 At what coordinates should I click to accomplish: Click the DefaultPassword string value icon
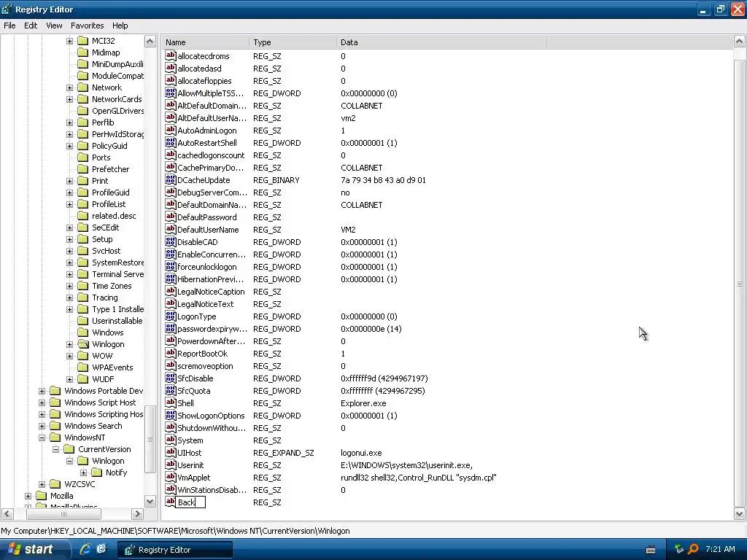(171, 217)
